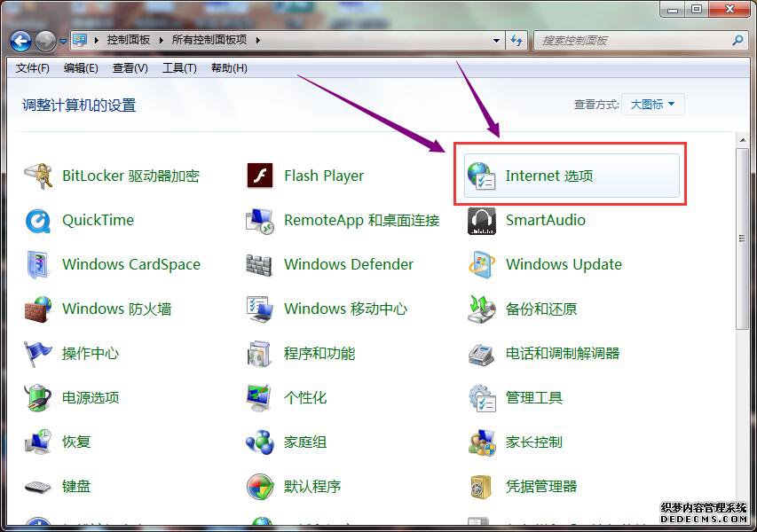Maximize the Control Panel window
Viewport: 757px width, 532px height.
pyautogui.click(x=697, y=10)
